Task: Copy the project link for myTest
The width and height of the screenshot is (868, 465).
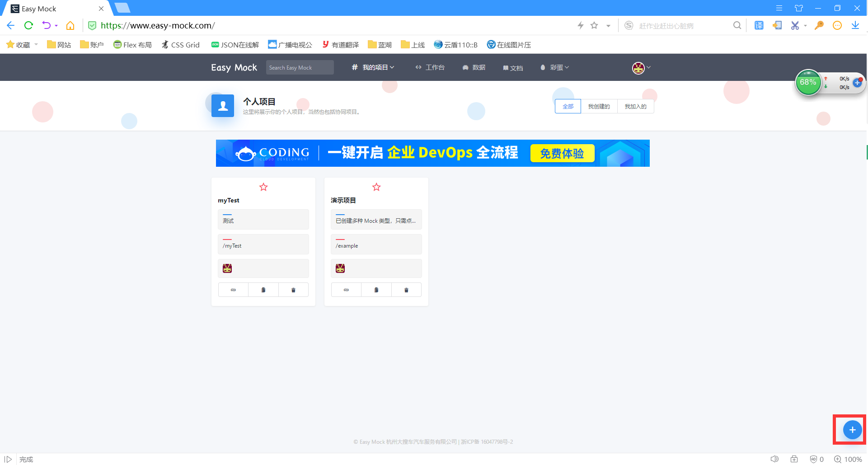Action: coord(233,290)
